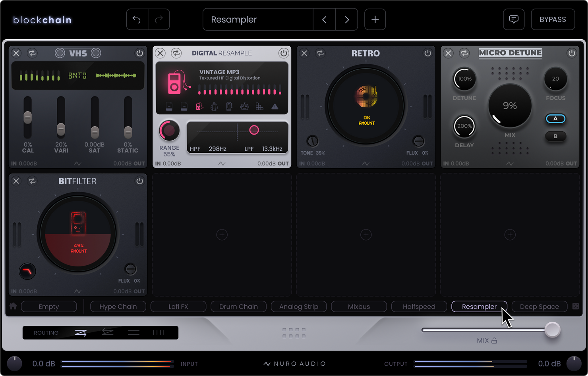
Task: Load the Hype Chain preset
Action: click(x=118, y=307)
